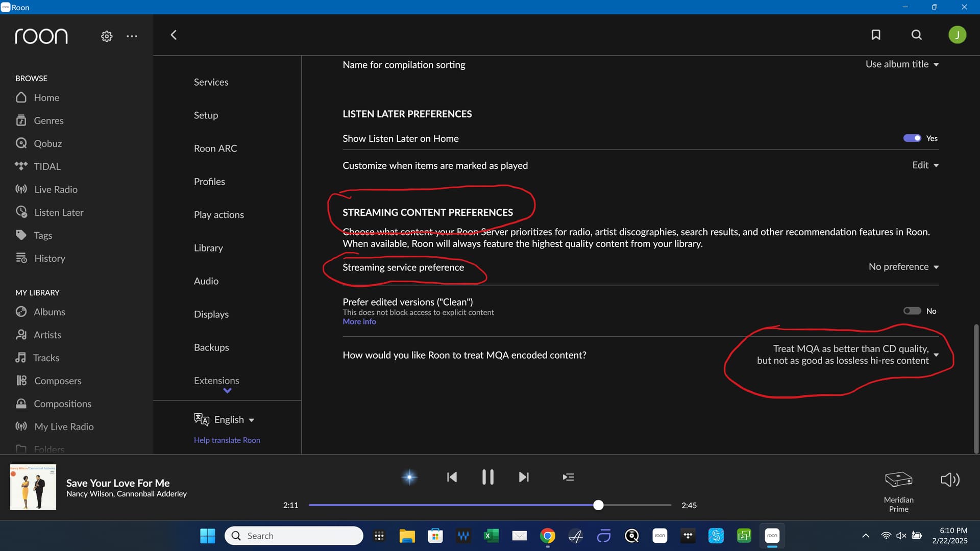This screenshot has width=980, height=551.
Task: Open Setup settings tab
Action: 206,115
